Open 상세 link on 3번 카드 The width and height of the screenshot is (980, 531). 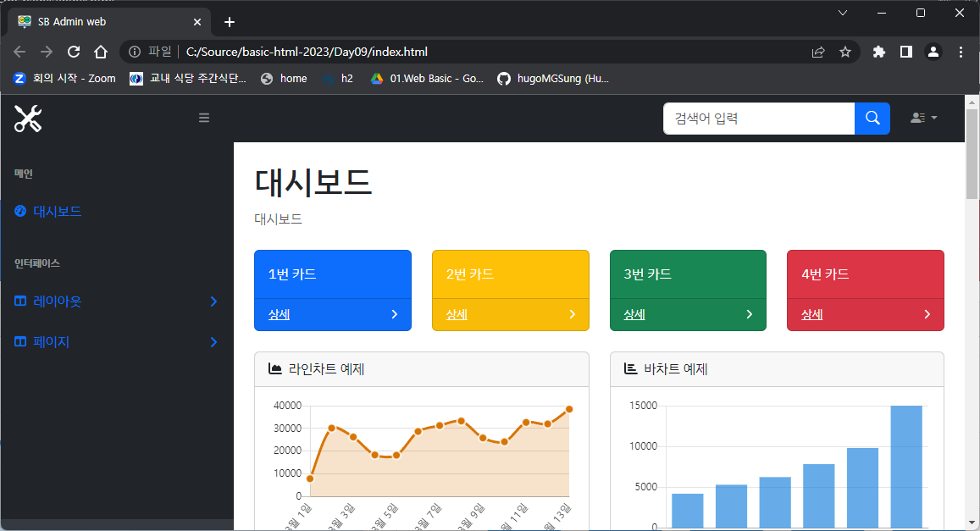[x=634, y=314]
